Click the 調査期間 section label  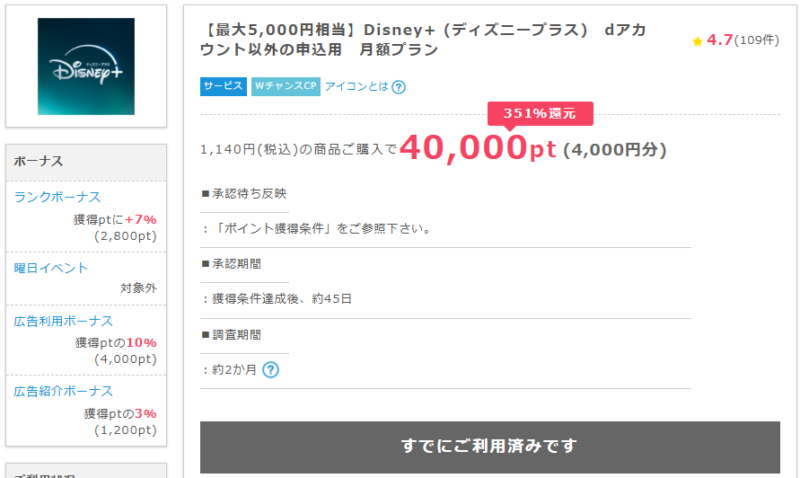tap(236, 335)
